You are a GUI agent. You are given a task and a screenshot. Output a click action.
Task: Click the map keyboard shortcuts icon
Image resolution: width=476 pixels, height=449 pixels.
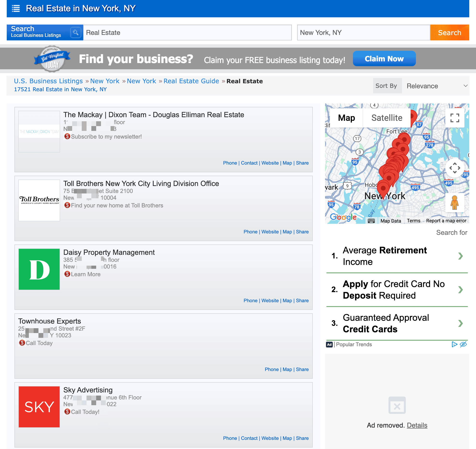371,221
